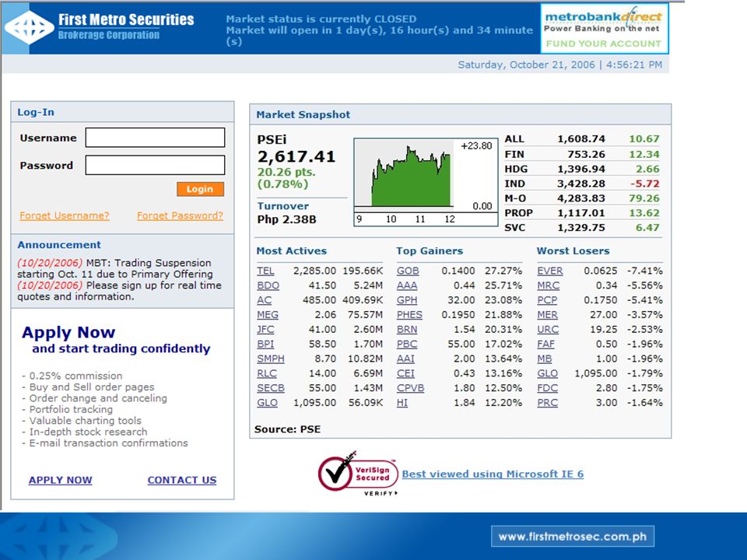Click the M-O index value 4,283.83
747x560 pixels.
pos(581,198)
